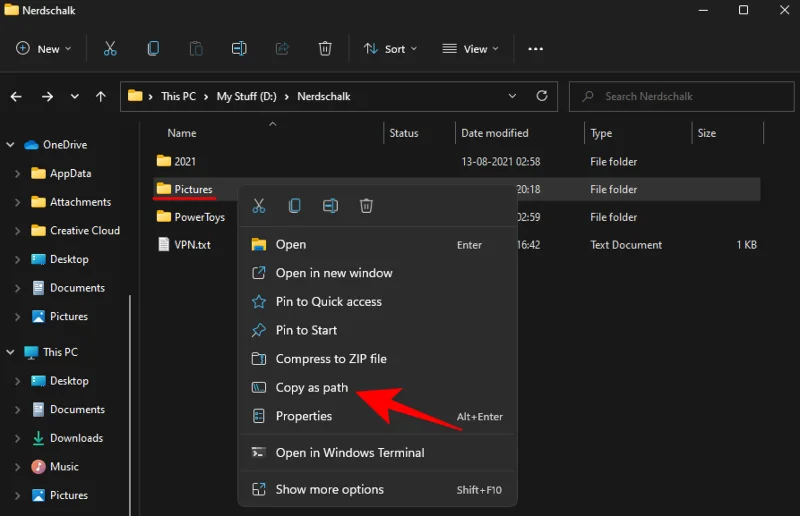Image resolution: width=800 pixels, height=516 pixels.
Task: Click Cut scissors icon in context menu
Action: click(259, 206)
